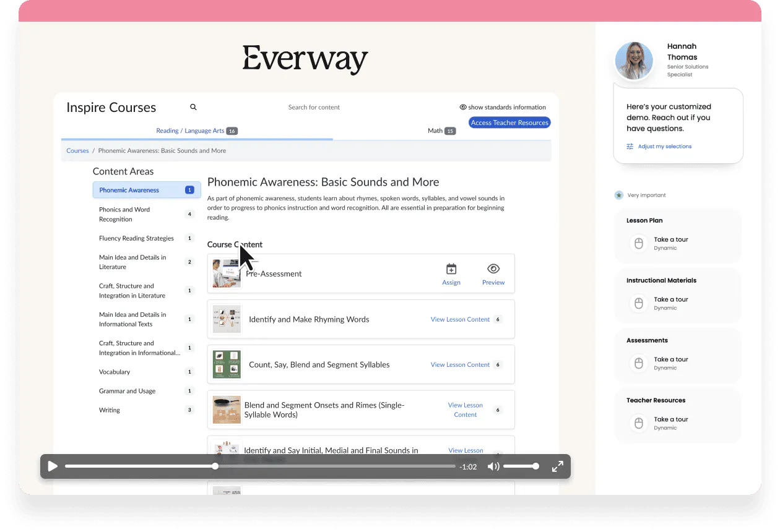Click the Assign calendar icon
The width and height of the screenshot is (780, 532).
(x=451, y=269)
